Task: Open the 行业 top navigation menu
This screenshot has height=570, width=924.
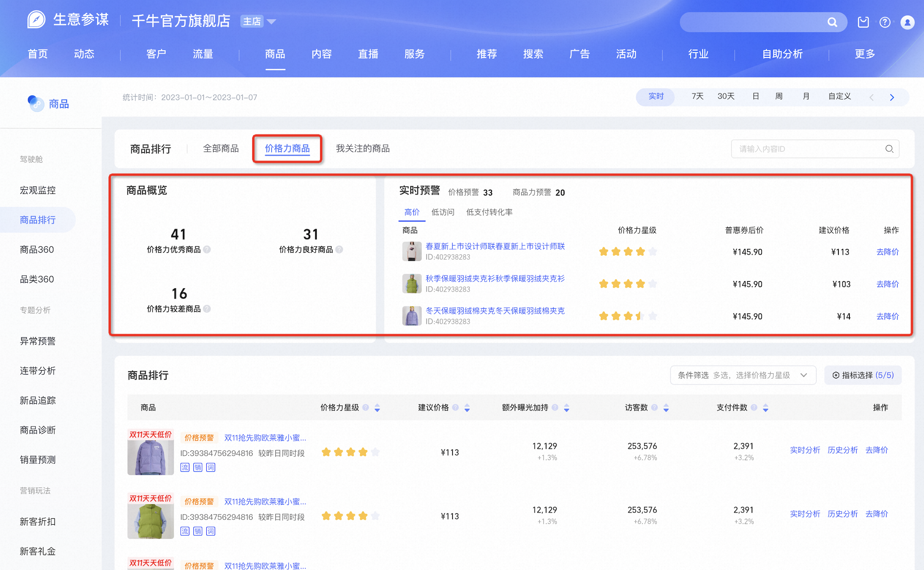Action: (x=698, y=54)
